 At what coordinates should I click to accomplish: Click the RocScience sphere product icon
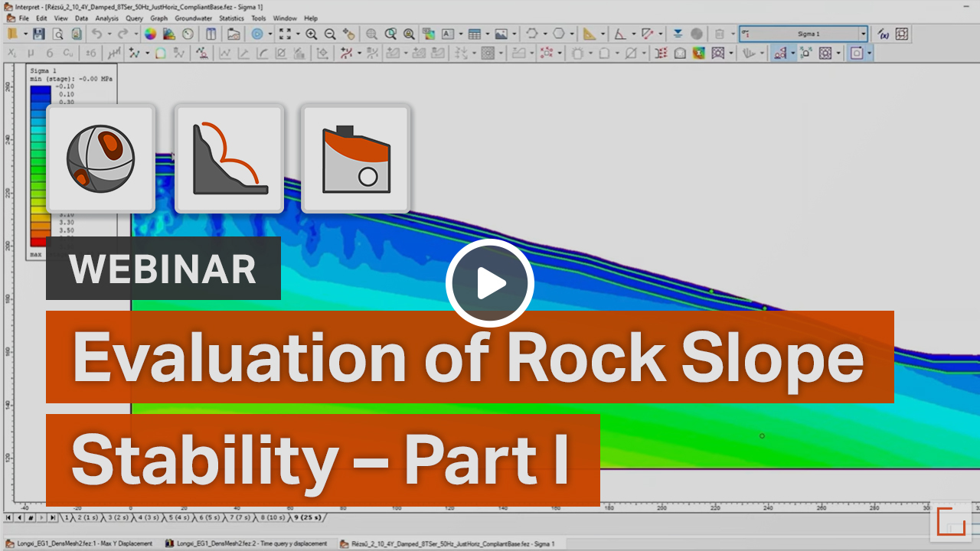click(101, 158)
